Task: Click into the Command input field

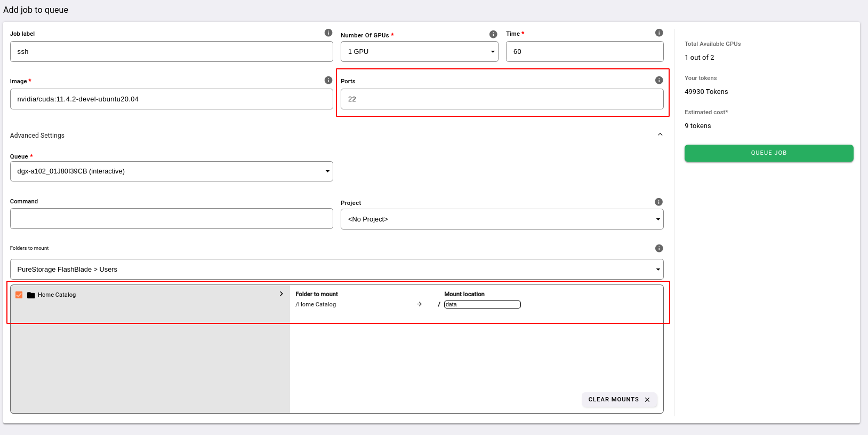Action: click(x=171, y=219)
